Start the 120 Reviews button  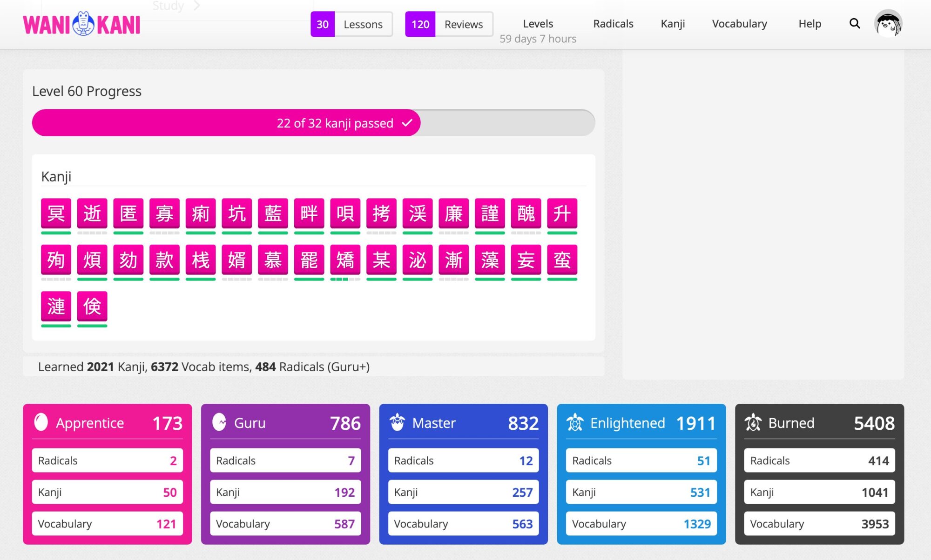(x=449, y=24)
